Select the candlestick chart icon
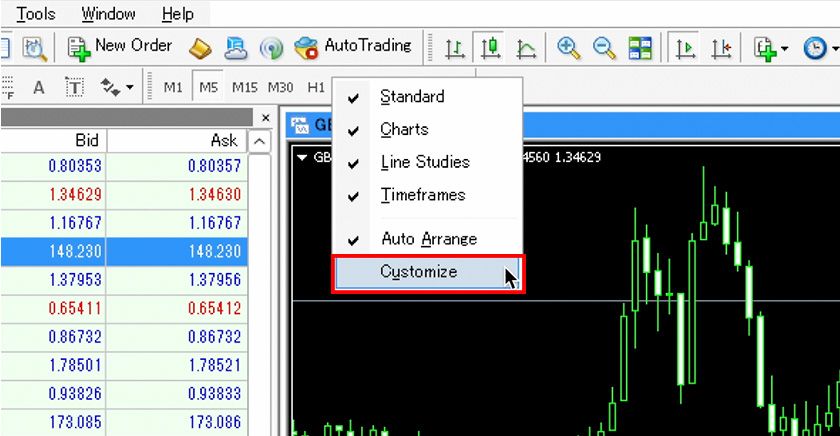Screen dimensions: 840x436 (x=490, y=48)
